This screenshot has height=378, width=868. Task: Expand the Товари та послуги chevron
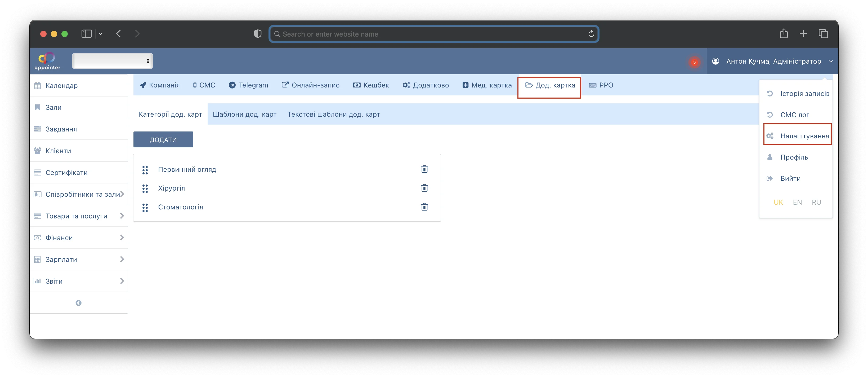click(122, 216)
